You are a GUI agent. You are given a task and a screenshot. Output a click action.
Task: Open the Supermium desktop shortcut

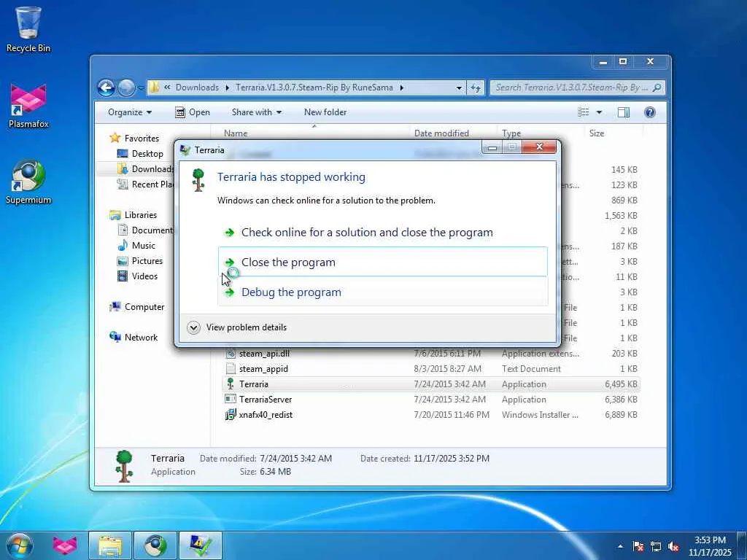[28, 182]
